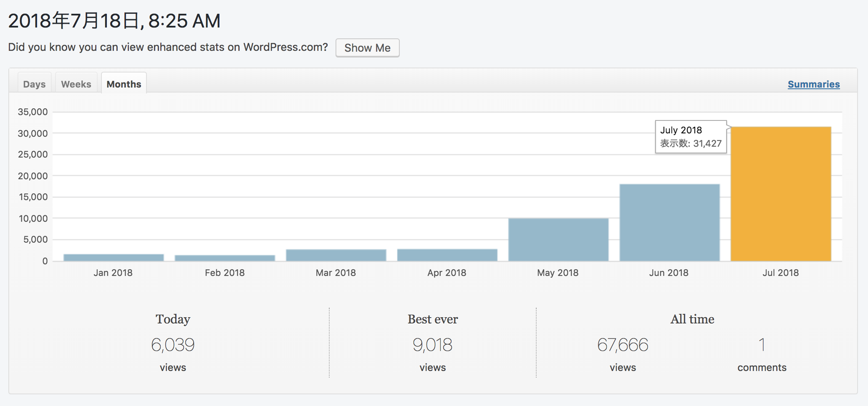868x406 pixels.
Task: Click the 35,000 y-axis label
Action: point(33,112)
